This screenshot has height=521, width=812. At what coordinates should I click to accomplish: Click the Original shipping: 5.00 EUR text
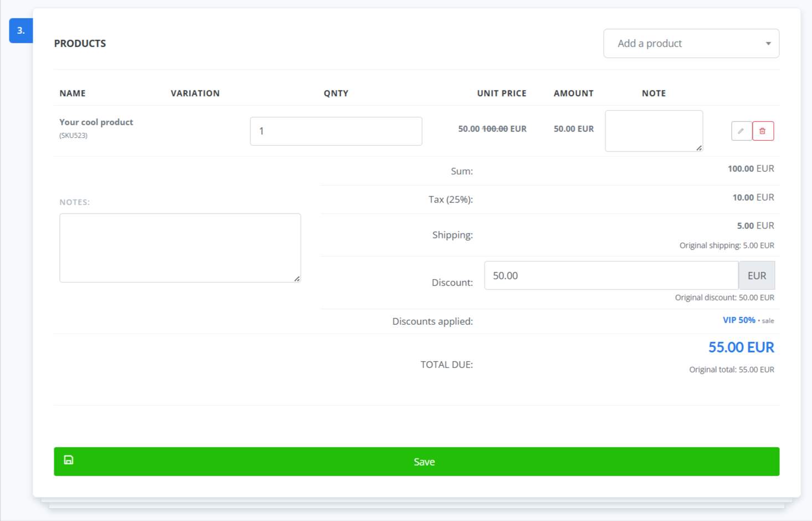coord(727,246)
